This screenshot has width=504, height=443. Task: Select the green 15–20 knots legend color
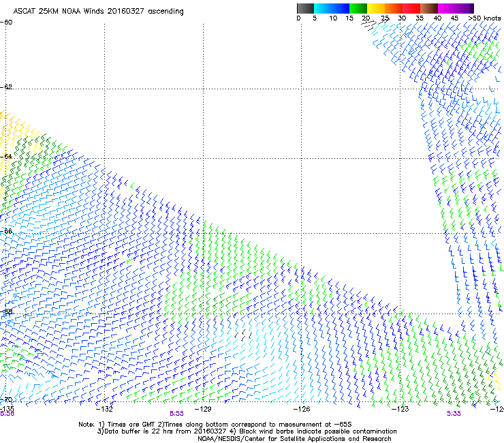click(358, 8)
